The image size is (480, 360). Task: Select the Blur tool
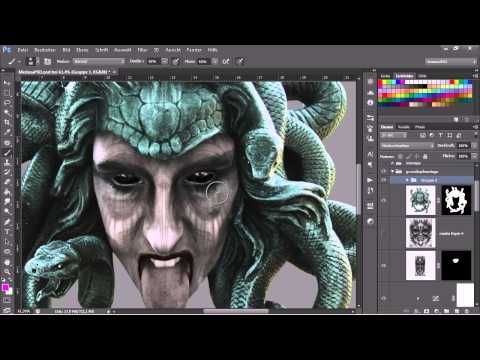pos(7,202)
